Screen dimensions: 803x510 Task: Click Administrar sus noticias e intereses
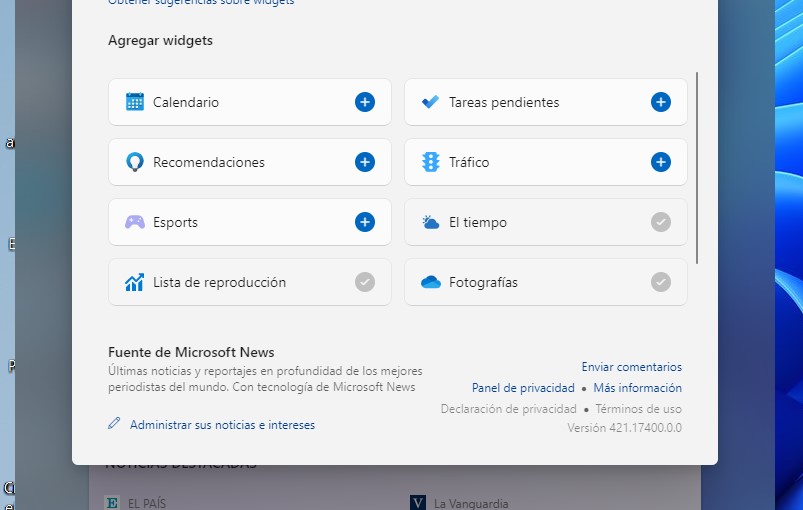222,425
